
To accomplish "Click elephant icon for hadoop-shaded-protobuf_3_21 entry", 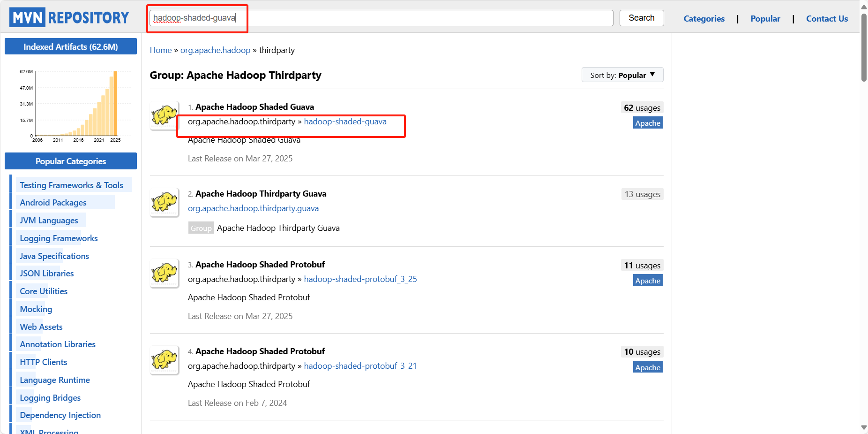I will click(165, 360).
